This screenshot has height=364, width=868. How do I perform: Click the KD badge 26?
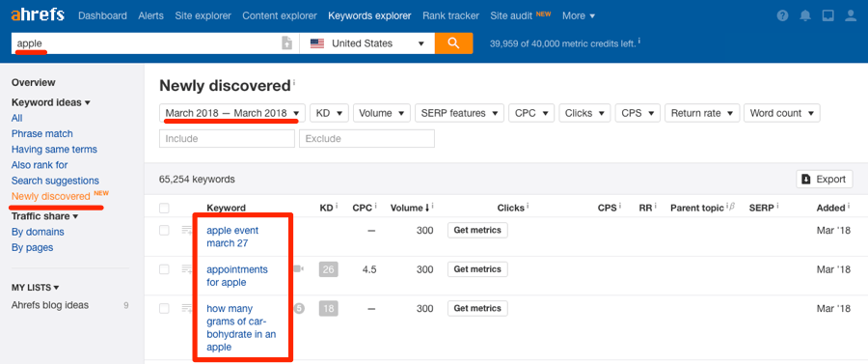point(328,269)
